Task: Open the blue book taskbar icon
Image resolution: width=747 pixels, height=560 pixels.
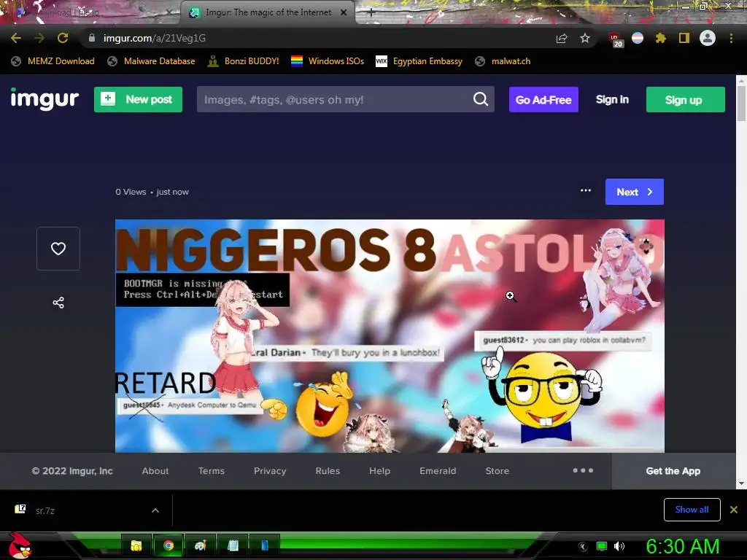Action: point(265,545)
